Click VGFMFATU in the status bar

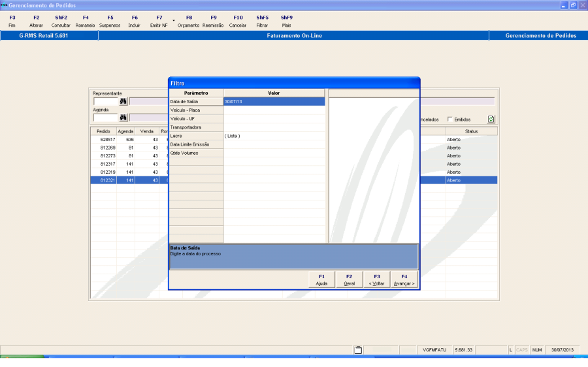point(434,350)
